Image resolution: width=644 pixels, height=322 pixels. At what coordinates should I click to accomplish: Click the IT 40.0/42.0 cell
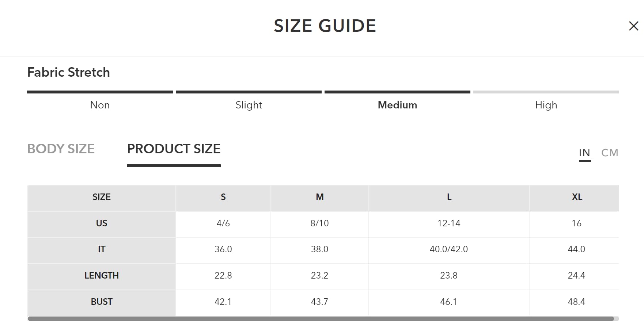(x=449, y=249)
